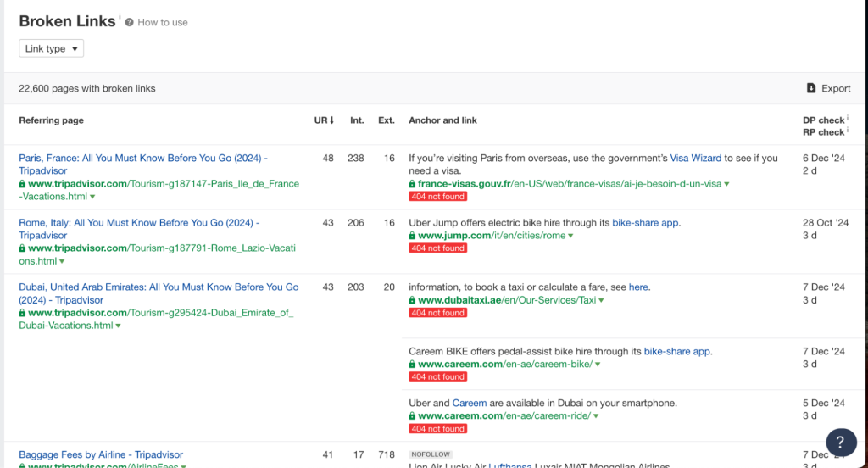Click the RP check info icon
The height and width of the screenshot is (468, 868).
pos(848,131)
